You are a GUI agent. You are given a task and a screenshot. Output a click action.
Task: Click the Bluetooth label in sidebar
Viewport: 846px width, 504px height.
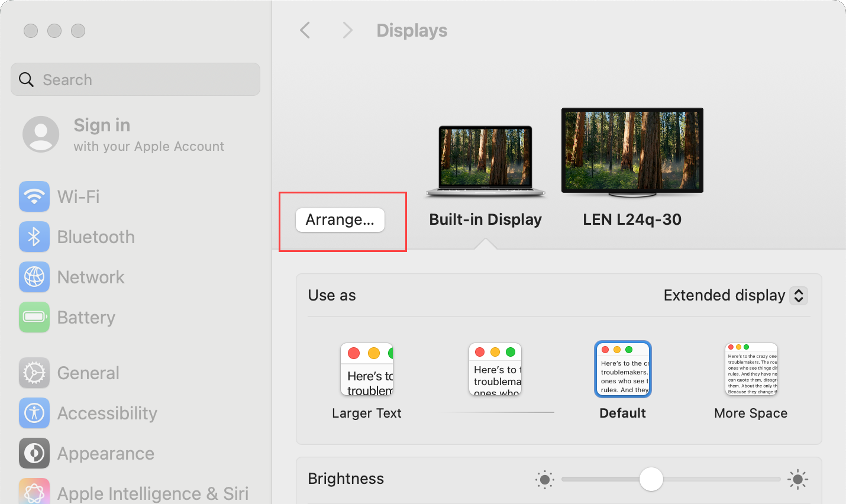[96, 237]
